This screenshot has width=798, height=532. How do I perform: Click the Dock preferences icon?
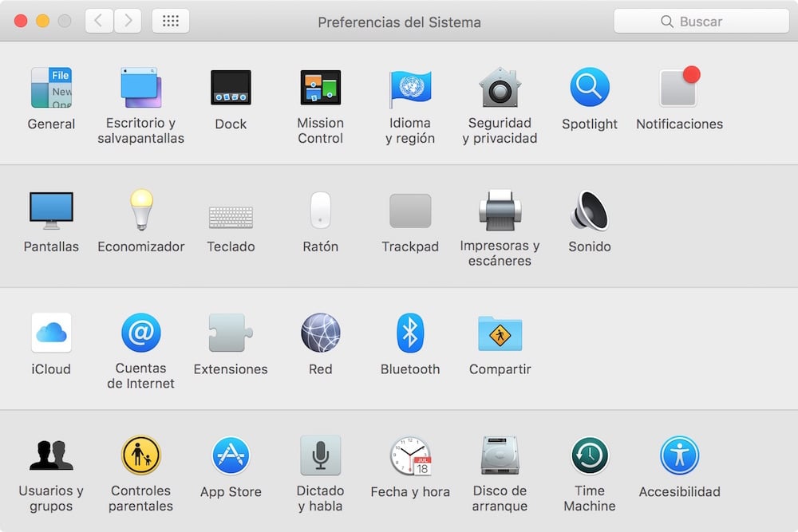click(x=231, y=88)
